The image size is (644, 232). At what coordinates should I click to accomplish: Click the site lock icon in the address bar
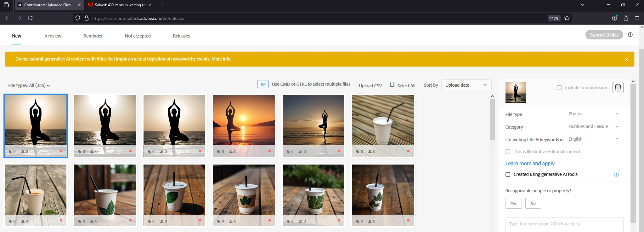click(87, 18)
